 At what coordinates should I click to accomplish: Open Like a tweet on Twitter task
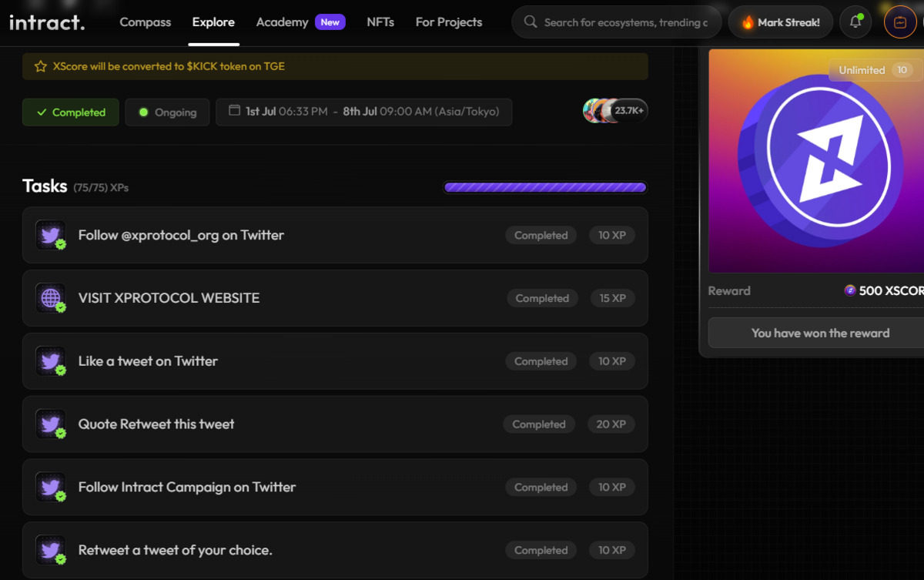point(335,361)
